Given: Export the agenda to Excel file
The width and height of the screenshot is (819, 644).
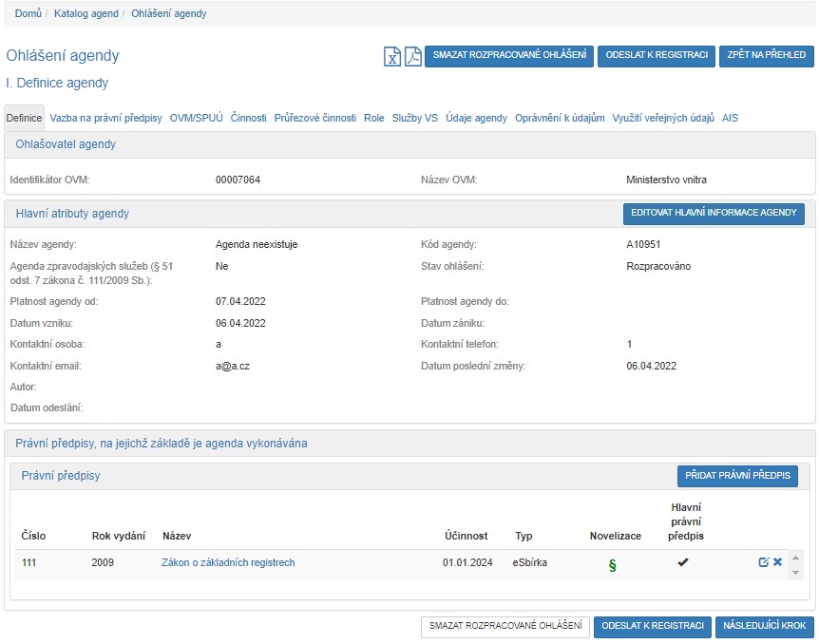Looking at the screenshot, I should pos(392,56).
